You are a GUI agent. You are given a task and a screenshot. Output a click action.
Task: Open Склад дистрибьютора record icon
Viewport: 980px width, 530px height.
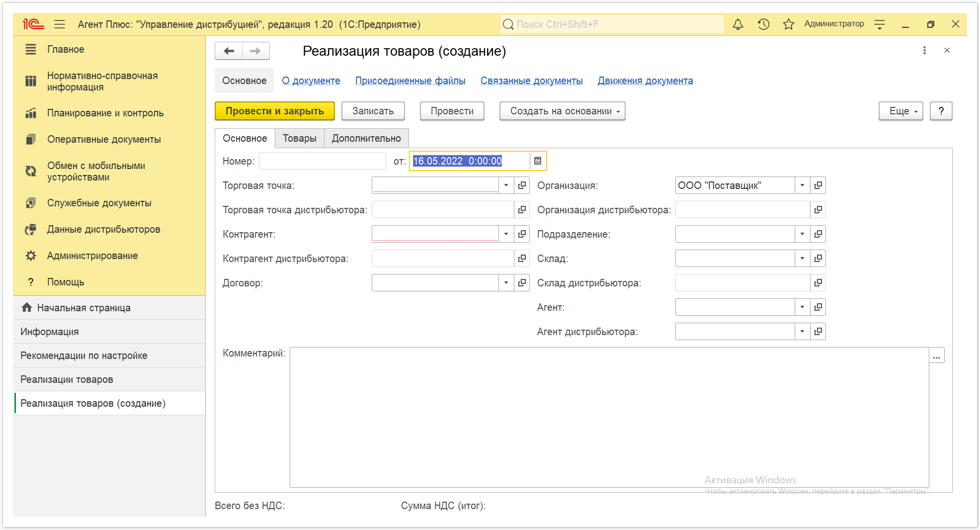pyautogui.click(x=818, y=283)
